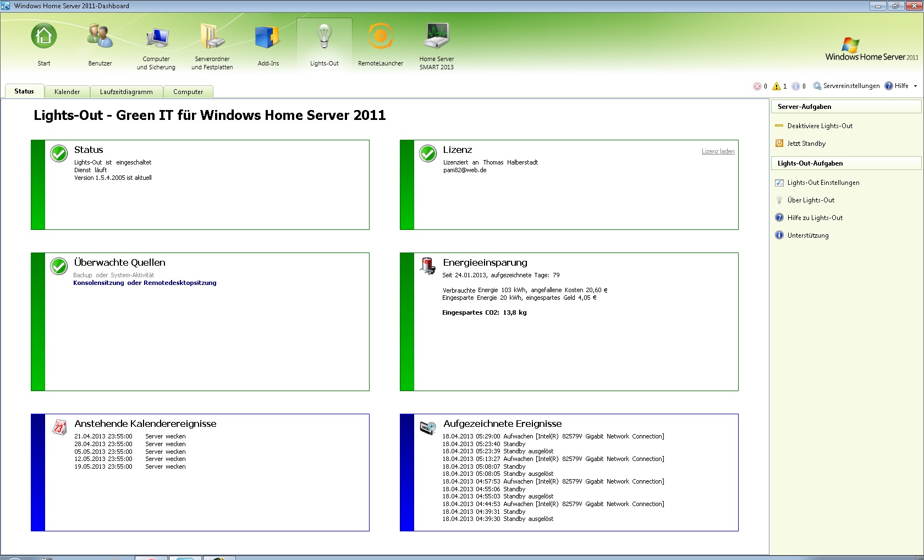Open Servereinstellungen server settings
The width and height of the screenshot is (924, 560).
[x=846, y=86]
